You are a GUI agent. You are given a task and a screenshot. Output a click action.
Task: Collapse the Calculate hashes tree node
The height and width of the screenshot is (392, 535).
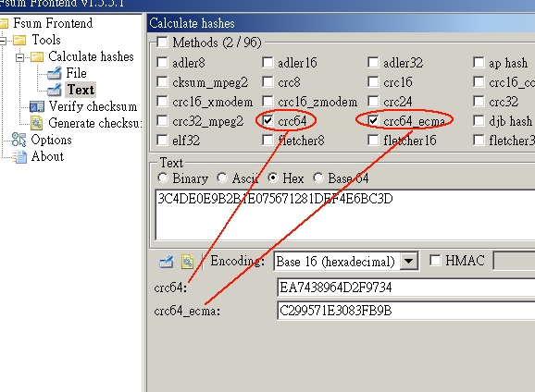click(x=19, y=57)
